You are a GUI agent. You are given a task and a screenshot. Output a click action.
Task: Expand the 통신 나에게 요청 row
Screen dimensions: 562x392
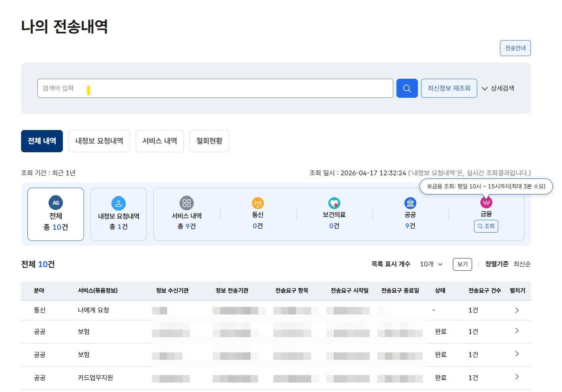click(x=517, y=310)
